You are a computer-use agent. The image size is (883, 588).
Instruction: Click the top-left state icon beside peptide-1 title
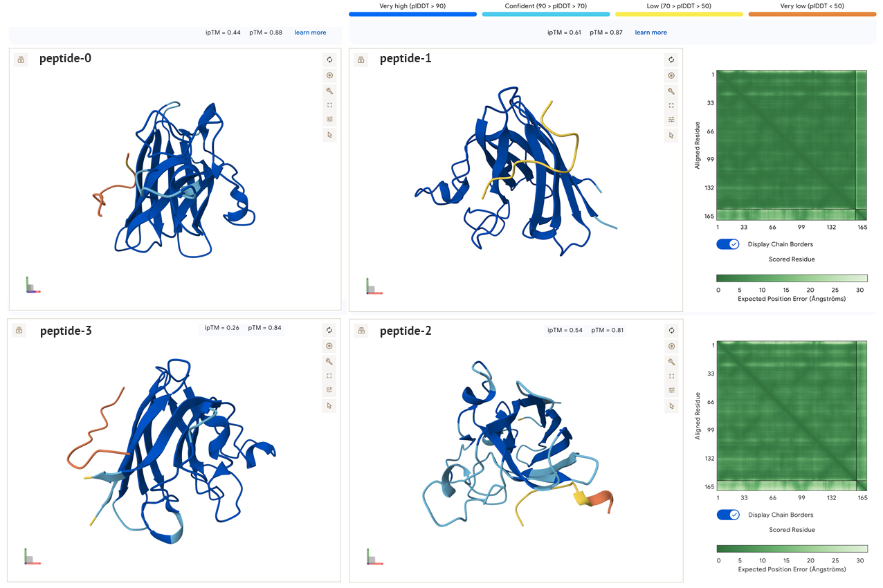point(361,60)
